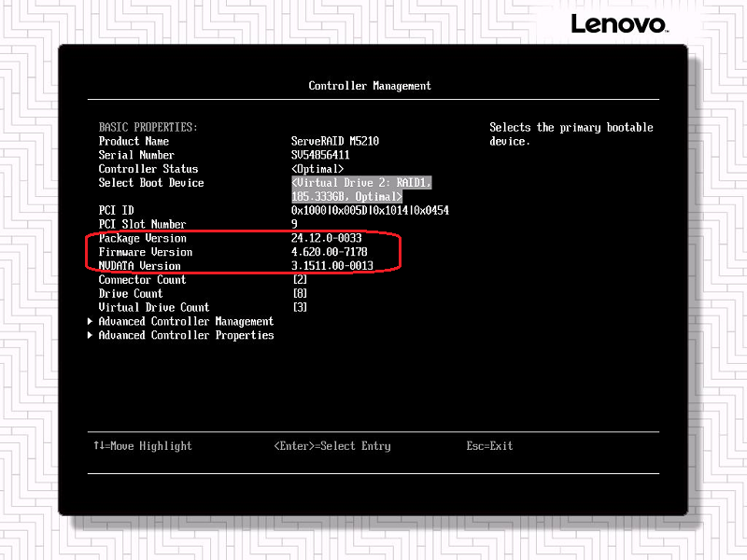747x560 pixels.
Task: Click the Drive Count value field
Action: (300, 293)
